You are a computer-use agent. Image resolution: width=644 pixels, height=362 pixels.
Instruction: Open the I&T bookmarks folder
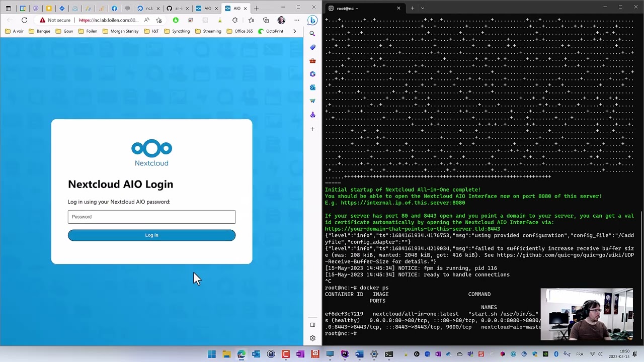[x=151, y=31]
